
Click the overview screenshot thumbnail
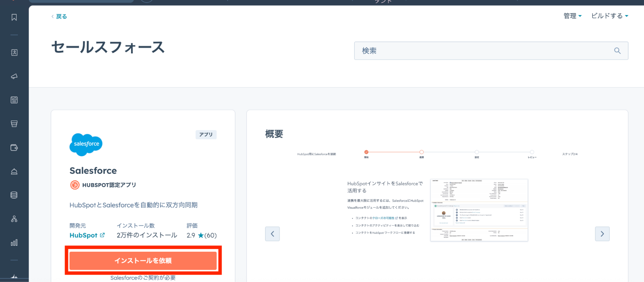(x=479, y=210)
